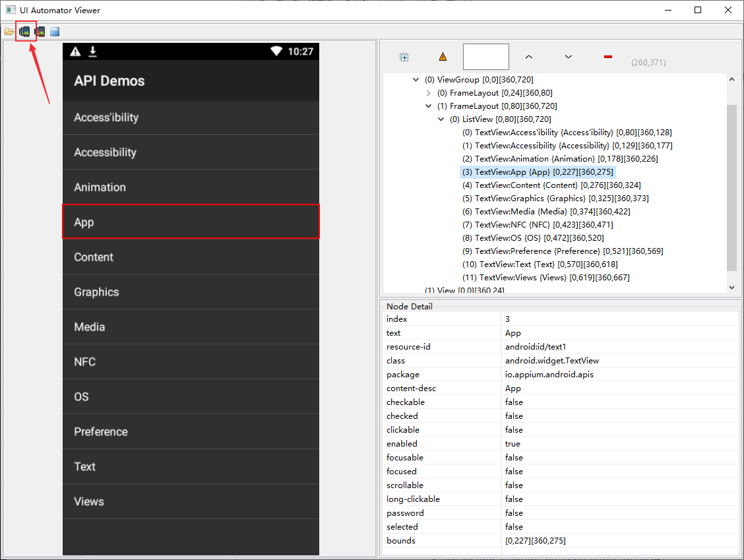
Task: Click the Wi-Fi icon in the phone status bar
Action: tap(276, 51)
